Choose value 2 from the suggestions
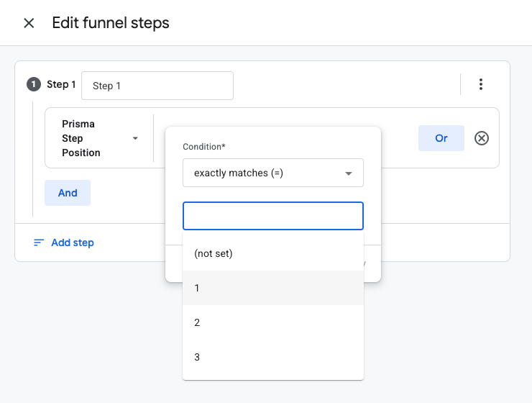532x403 pixels. (x=273, y=322)
